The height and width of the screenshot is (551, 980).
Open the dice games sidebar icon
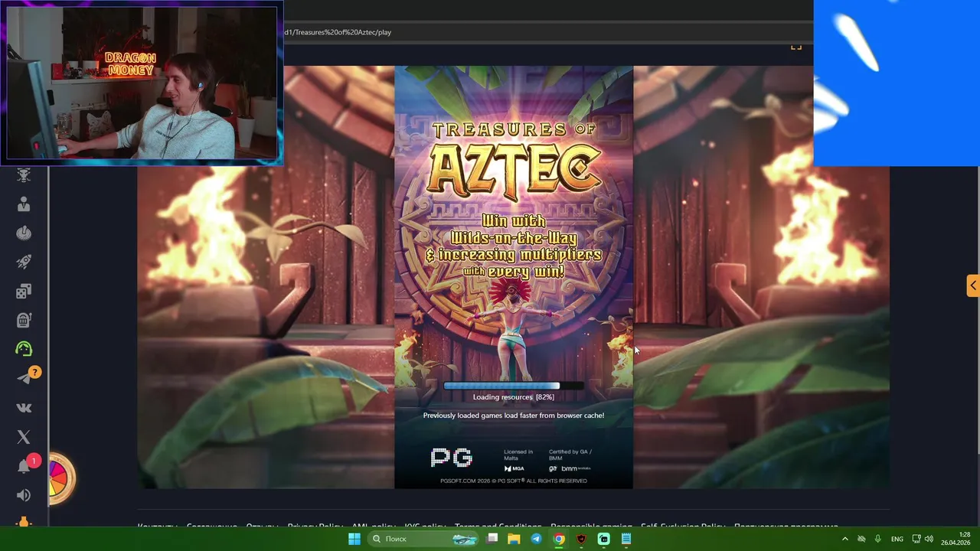[x=24, y=291]
